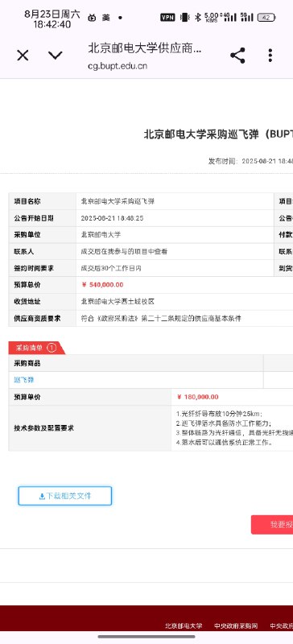
Task: Select the ¥ 540,000.00 total budget value
Action: [x=102, y=285]
